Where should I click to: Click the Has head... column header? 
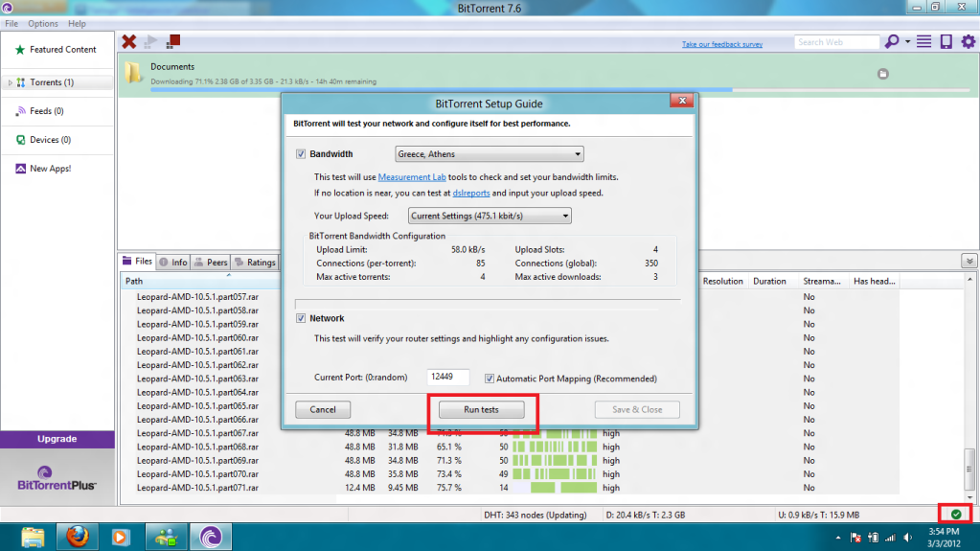pos(875,282)
